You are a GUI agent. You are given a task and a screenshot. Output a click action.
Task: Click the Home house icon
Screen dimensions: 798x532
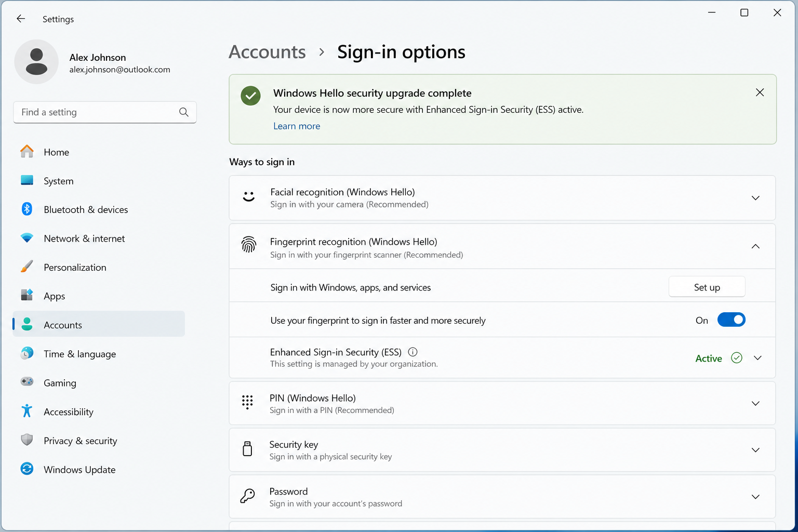click(x=27, y=152)
